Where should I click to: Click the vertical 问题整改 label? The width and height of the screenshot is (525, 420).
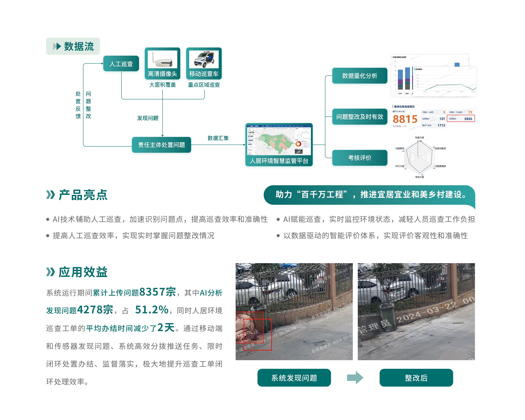[x=88, y=105]
